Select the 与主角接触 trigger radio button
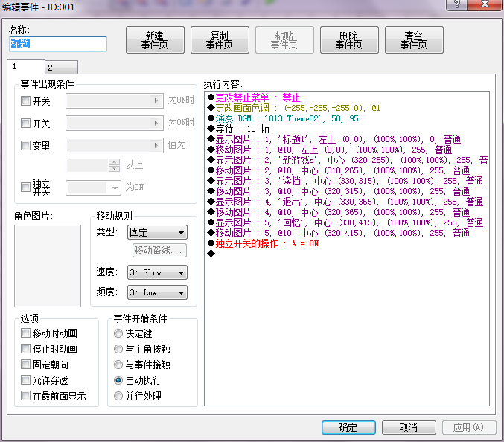 point(118,349)
